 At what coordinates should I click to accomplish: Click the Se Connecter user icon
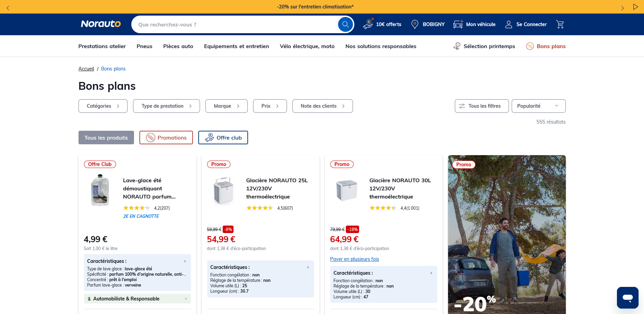(508, 24)
